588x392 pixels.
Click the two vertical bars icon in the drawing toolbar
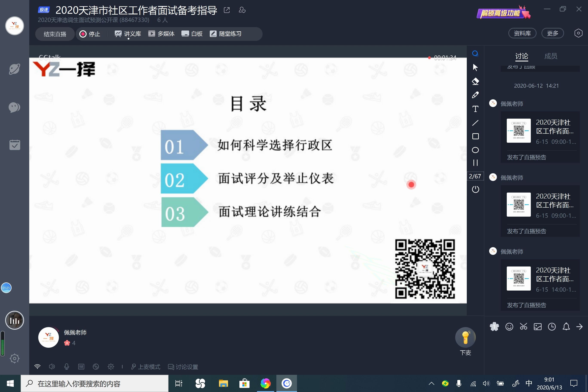tap(475, 163)
